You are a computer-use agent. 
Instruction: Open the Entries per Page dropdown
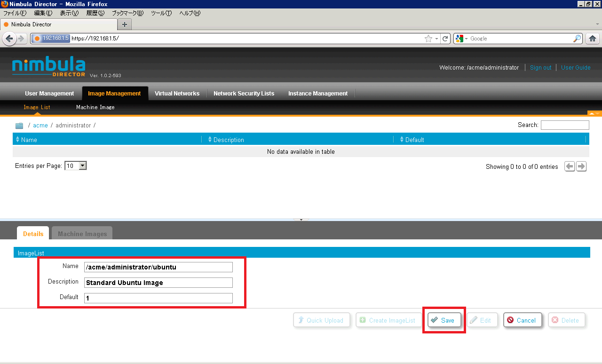(76, 166)
